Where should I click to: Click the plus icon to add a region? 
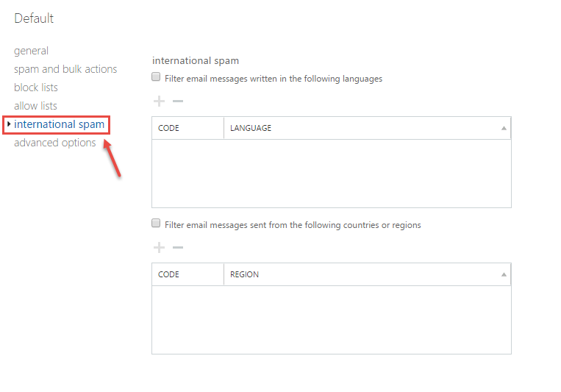pos(159,247)
